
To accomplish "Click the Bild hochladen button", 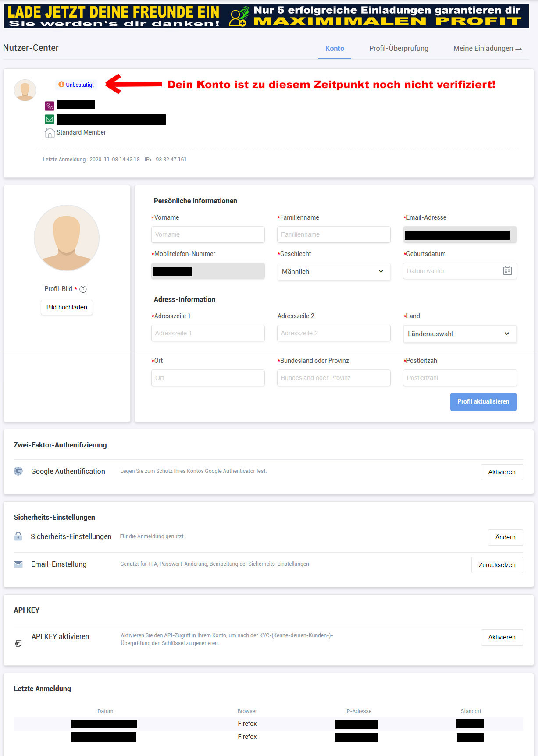I will (67, 307).
